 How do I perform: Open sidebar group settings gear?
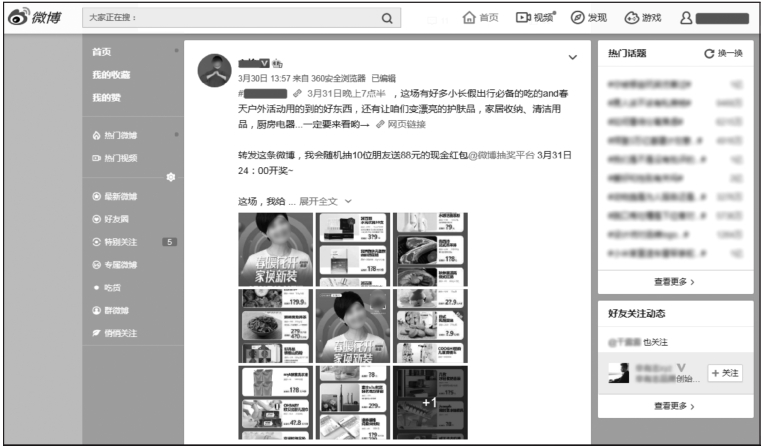[x=169, y=176]
